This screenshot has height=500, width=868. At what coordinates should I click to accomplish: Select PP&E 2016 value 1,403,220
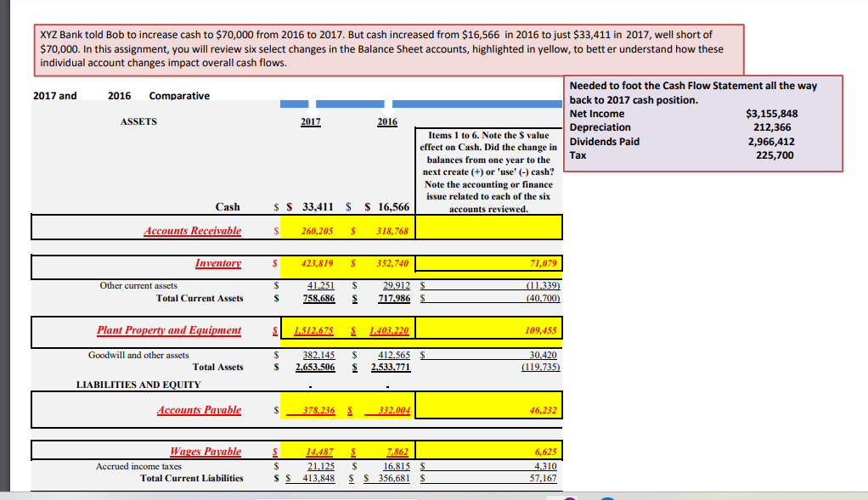pyautogui.click(x=389, y=331)
